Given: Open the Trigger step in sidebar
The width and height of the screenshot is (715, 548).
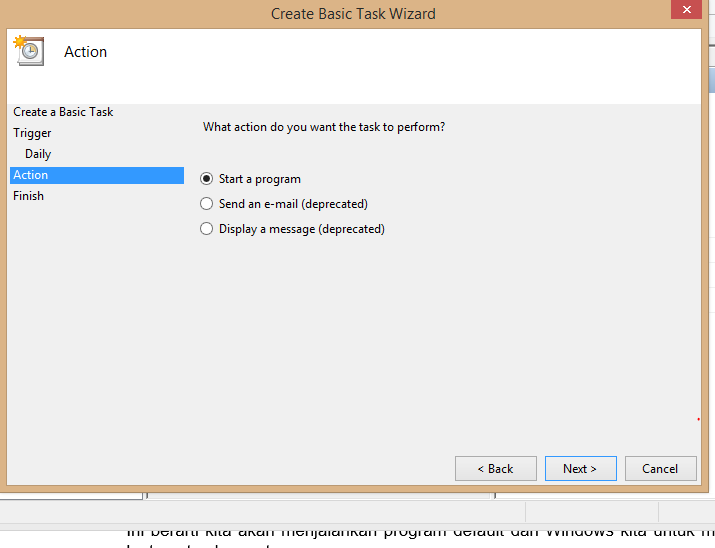Looking at the screenshot, I should [x=32, y=133].
